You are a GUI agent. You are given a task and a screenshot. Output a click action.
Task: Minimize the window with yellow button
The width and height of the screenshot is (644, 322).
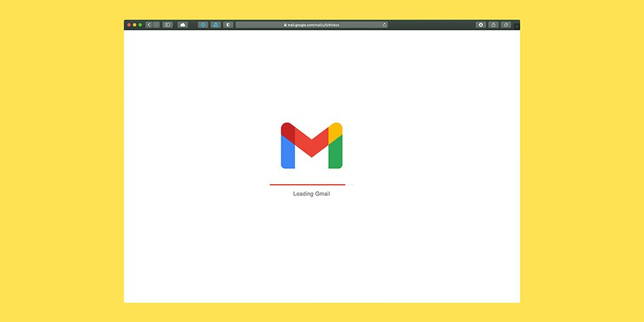click(135, 25)
